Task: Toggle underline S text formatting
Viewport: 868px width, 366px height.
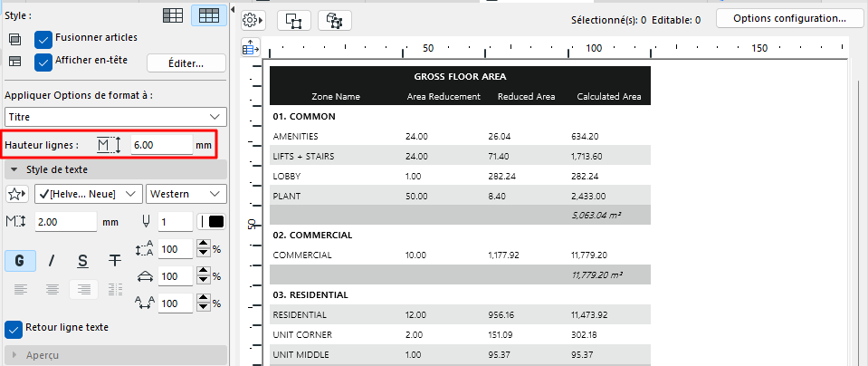Action: coord(82,260)
